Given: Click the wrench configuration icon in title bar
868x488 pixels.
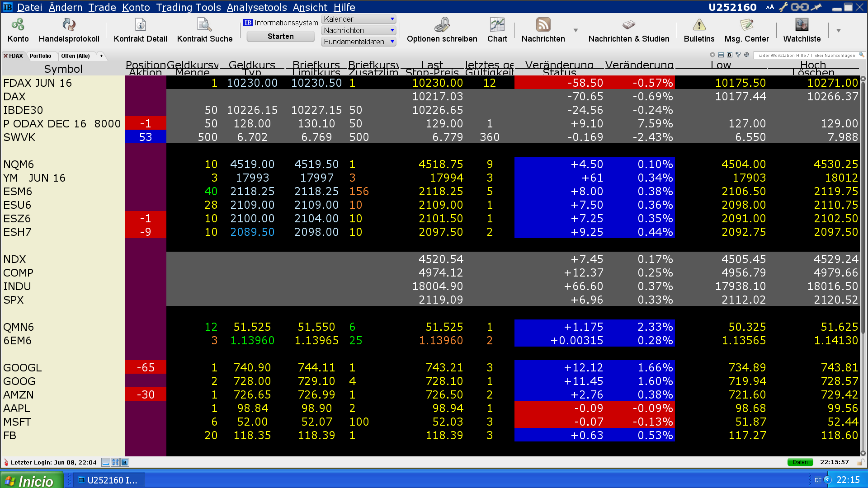Looking at the screenshot, I should [783, 7].
